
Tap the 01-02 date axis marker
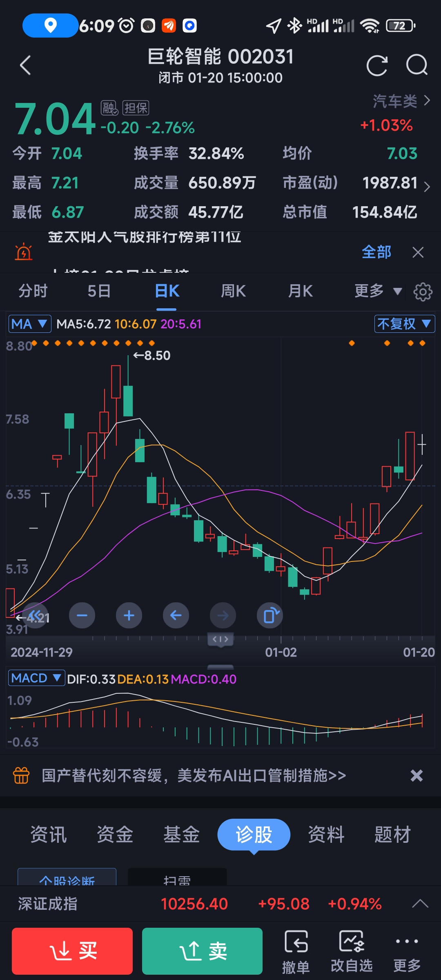281,652
